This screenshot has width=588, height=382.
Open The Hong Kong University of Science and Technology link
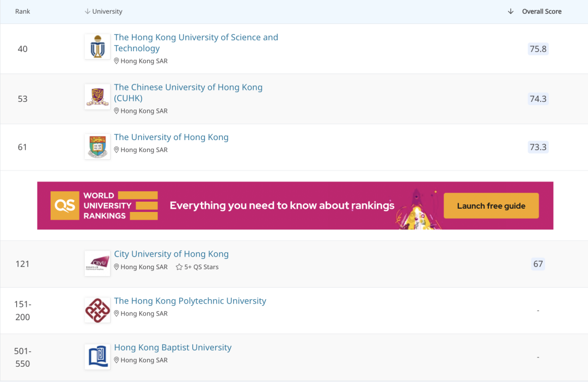[x=195, y=43]
